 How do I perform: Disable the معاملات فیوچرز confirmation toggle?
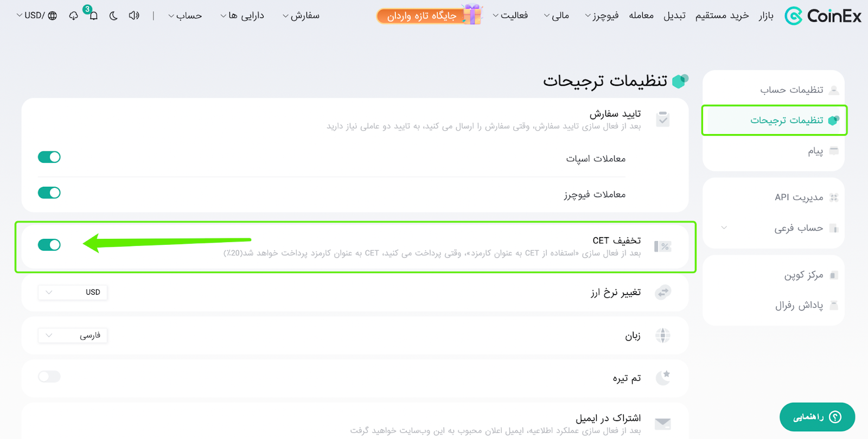pos(49,193)
